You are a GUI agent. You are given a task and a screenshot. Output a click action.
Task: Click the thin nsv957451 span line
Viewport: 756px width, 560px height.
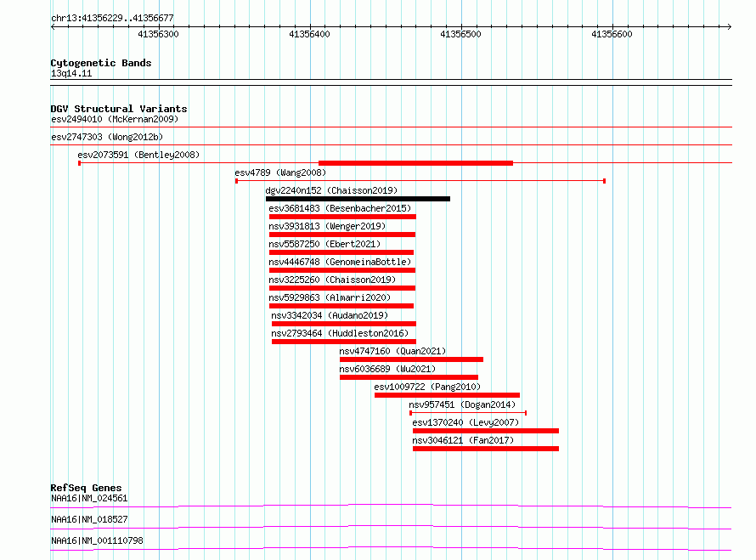468,413
